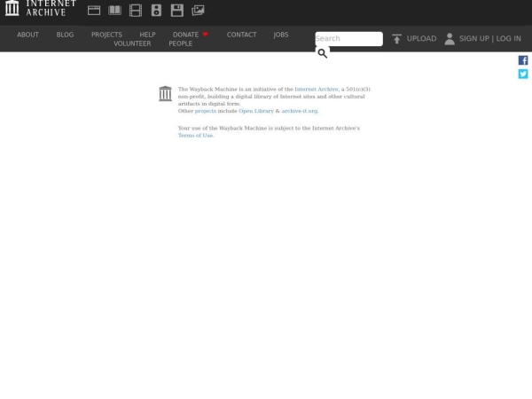Click the magnifying glass search icon
This screenshot has width=532, height=399.
point(323,53)
